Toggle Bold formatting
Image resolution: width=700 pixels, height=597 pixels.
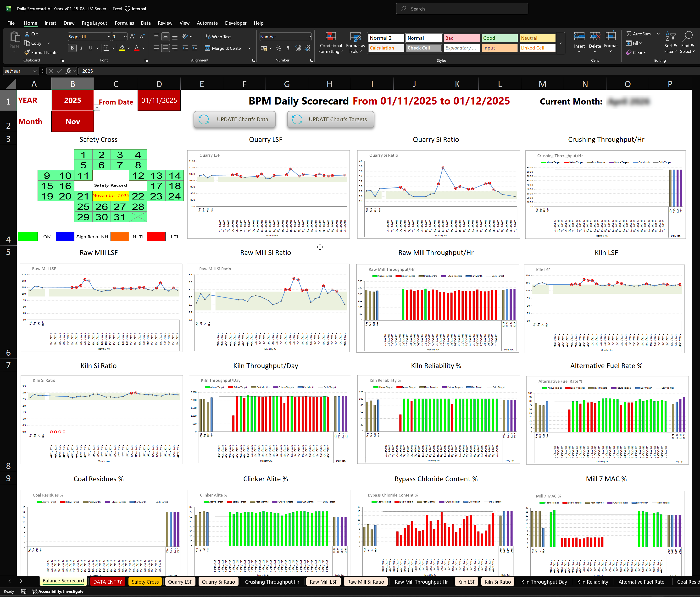pyautogui.click(x=72, y=48)
